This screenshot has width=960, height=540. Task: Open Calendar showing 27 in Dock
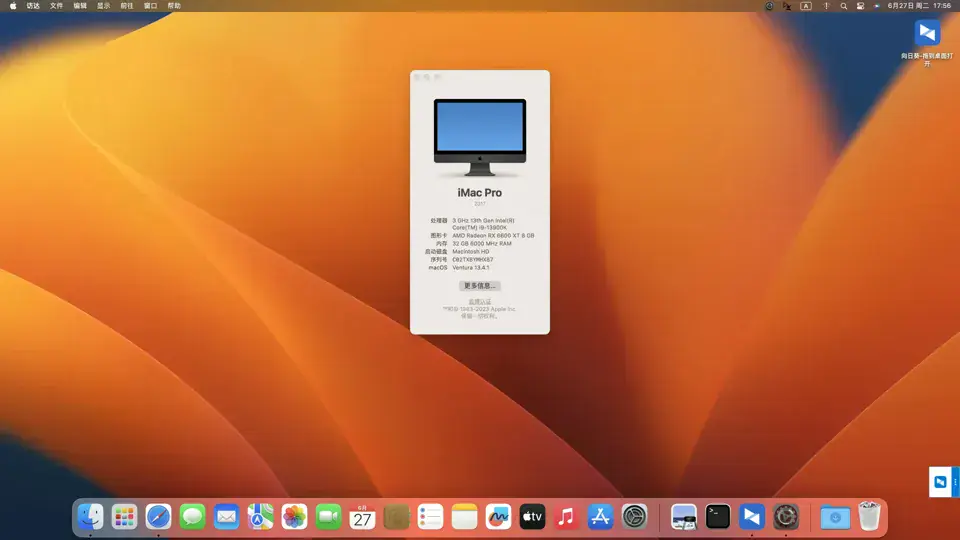pyautogui.click(x=362, y=517)
